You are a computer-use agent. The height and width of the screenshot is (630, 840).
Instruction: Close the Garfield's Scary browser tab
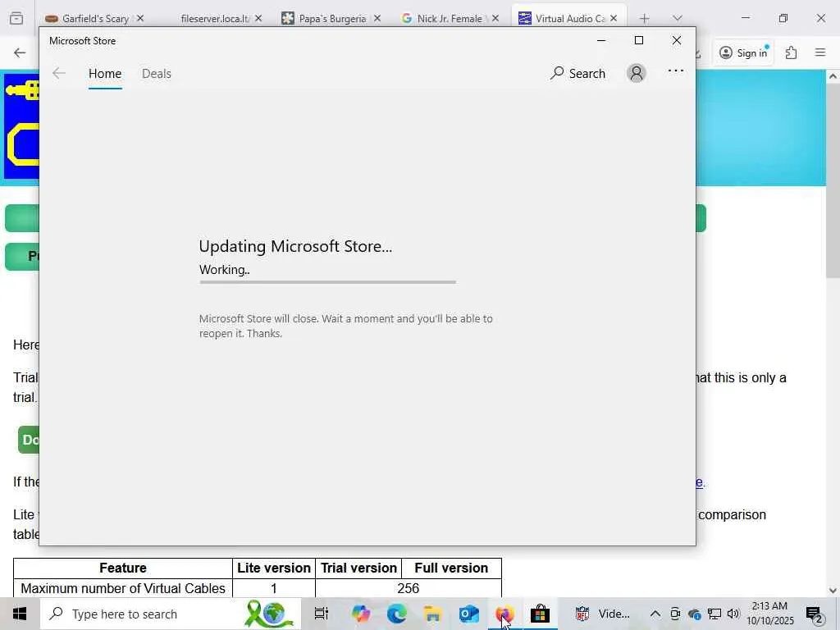pos(139,18)
